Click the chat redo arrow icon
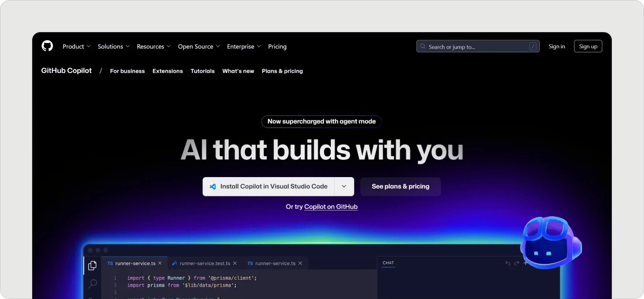 tap(516, 263)
